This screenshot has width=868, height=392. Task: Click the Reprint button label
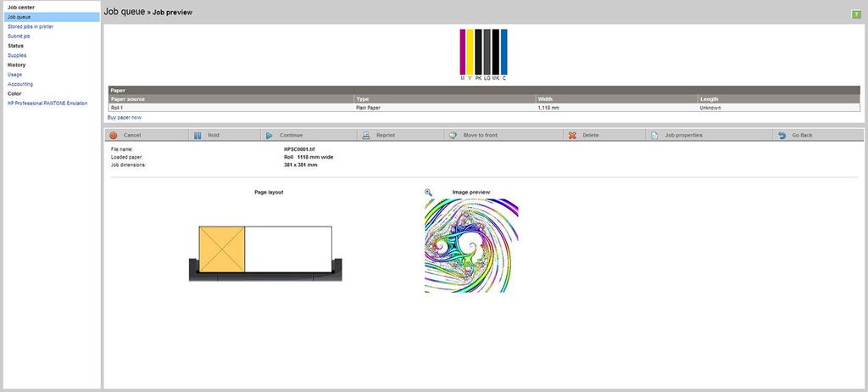(386, 135)
